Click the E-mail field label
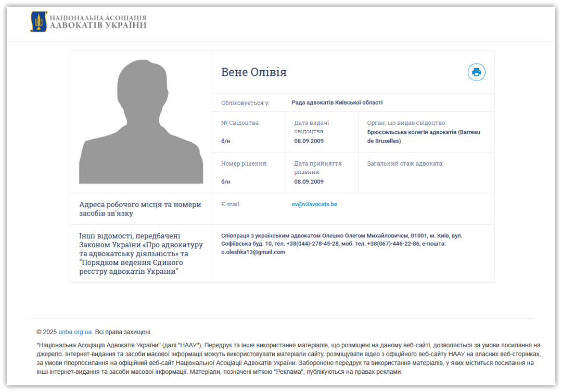Screen dimensions: 562x392 pos(231,204)
